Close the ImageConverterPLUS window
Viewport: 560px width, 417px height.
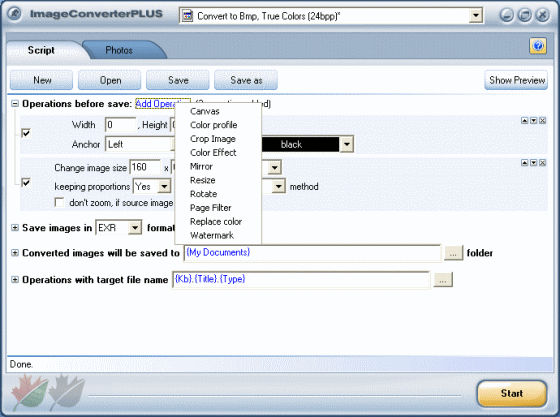coord(542,15)
